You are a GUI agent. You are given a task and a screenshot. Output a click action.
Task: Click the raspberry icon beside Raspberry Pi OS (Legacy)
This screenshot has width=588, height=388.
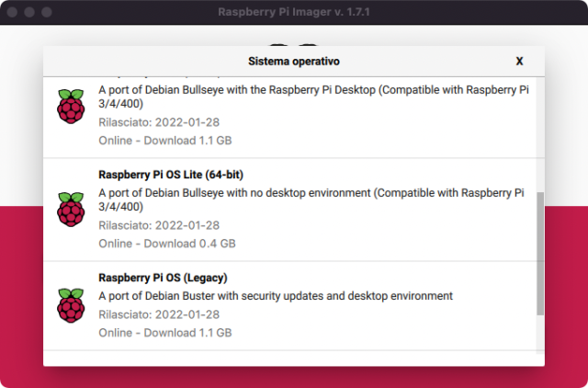coord(71,304)
